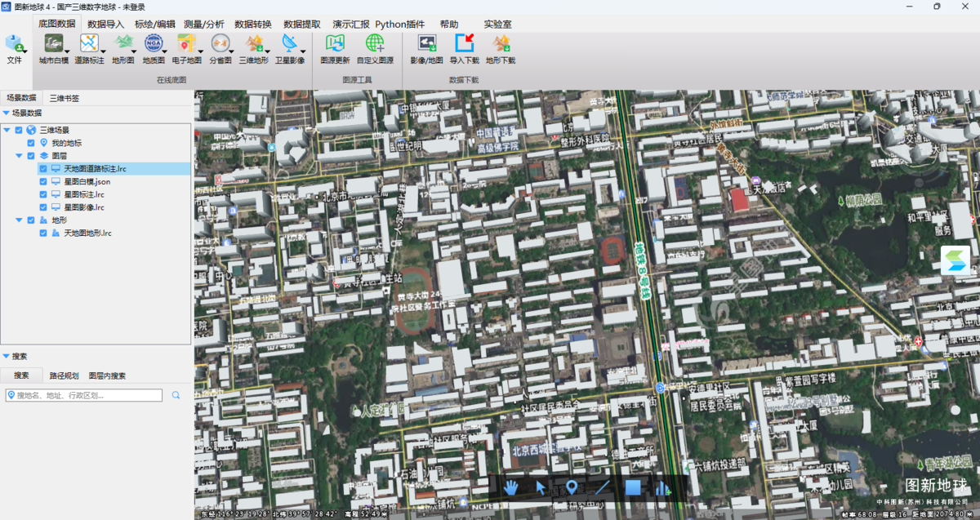Disable the 我的地标 checkbox
Image resolution: width=980 pixels, height=520 pixels.
31,143
